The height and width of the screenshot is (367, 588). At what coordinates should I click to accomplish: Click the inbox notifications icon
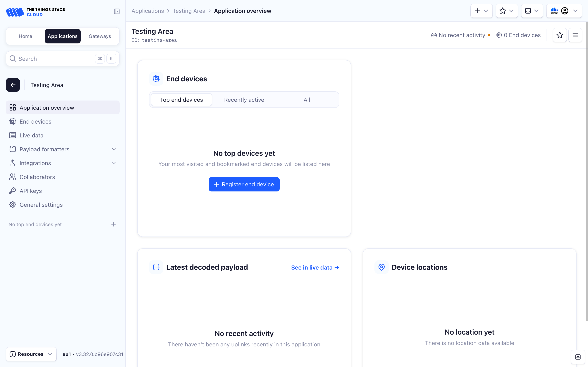click(x=528, y=11)
